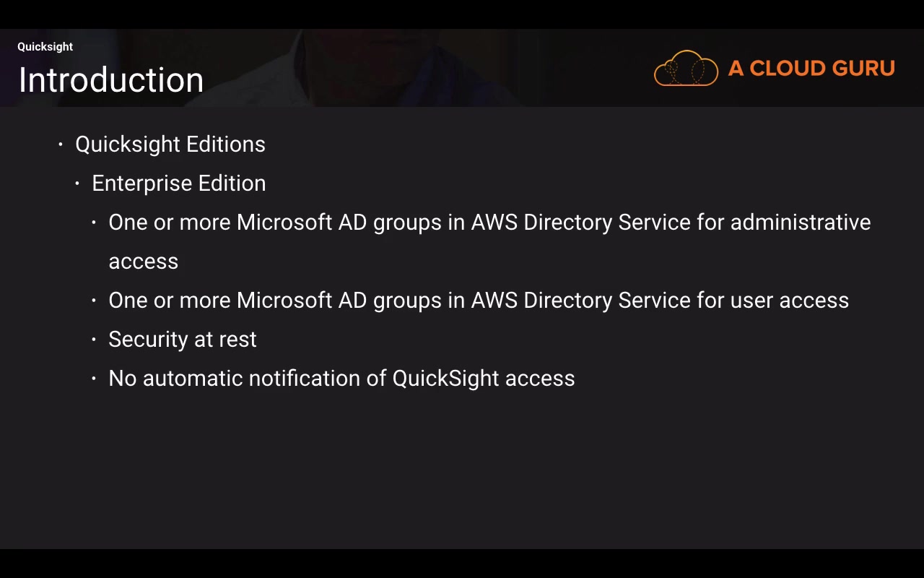Screen dimensions: 924x578
Task: Click the Introduction slide heading
Action: click(110, 80)
